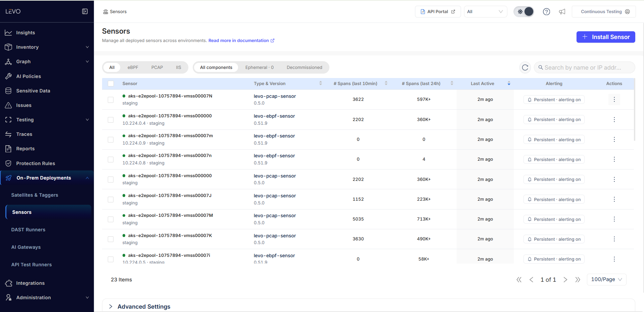Select all sensors with header checkbox
Viewport: 644px width, 312px height.
point(111,84)
